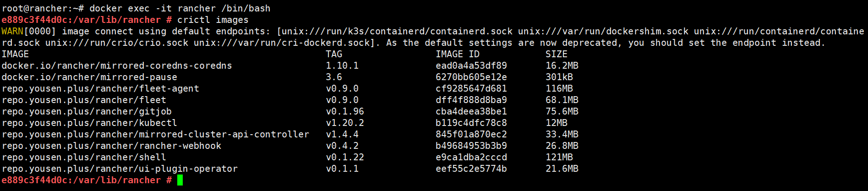Click the fleet image size 68.1MB
Viewport: 868px width, 191px height.
pyautogui.click(x=562, y=100)
